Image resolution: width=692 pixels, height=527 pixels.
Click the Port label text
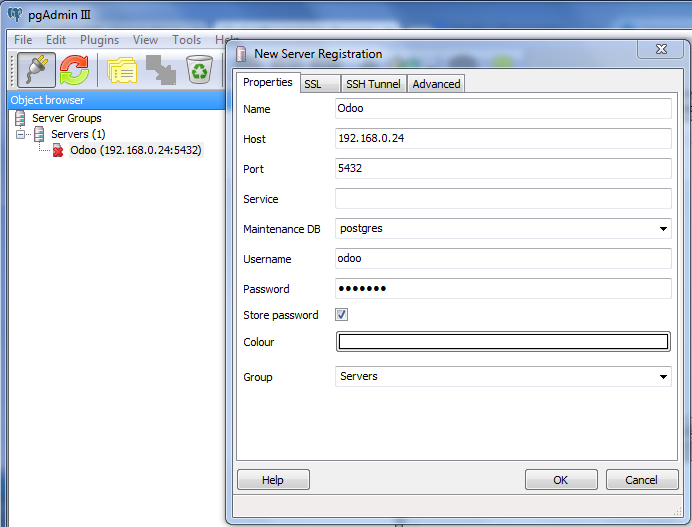[253, 169]
